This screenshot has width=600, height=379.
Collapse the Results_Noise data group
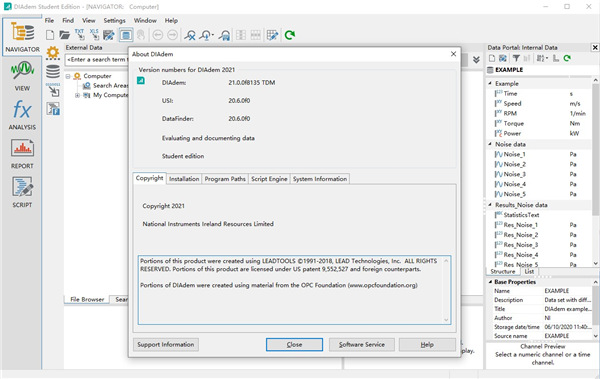pyautogui.click(x=490, y=205)
